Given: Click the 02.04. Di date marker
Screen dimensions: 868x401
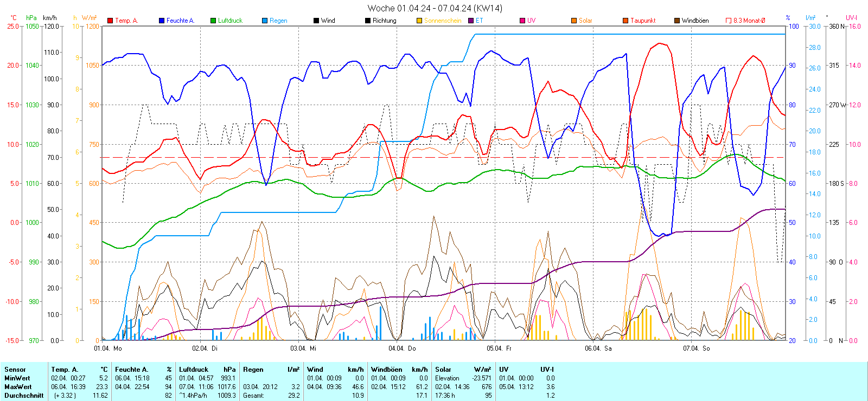Looking at the screenshot, I should (x=205, y=348).
